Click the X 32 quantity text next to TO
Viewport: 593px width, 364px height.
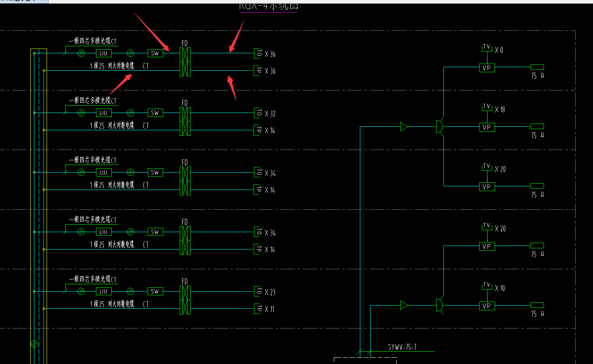270,114
